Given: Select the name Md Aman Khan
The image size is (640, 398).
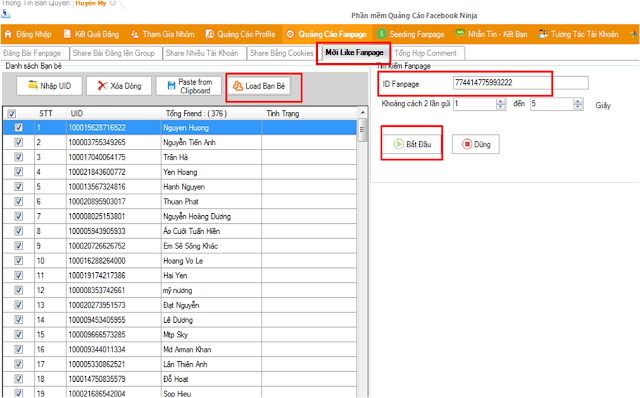Looking at the screenshot, I should coord(187,349).
